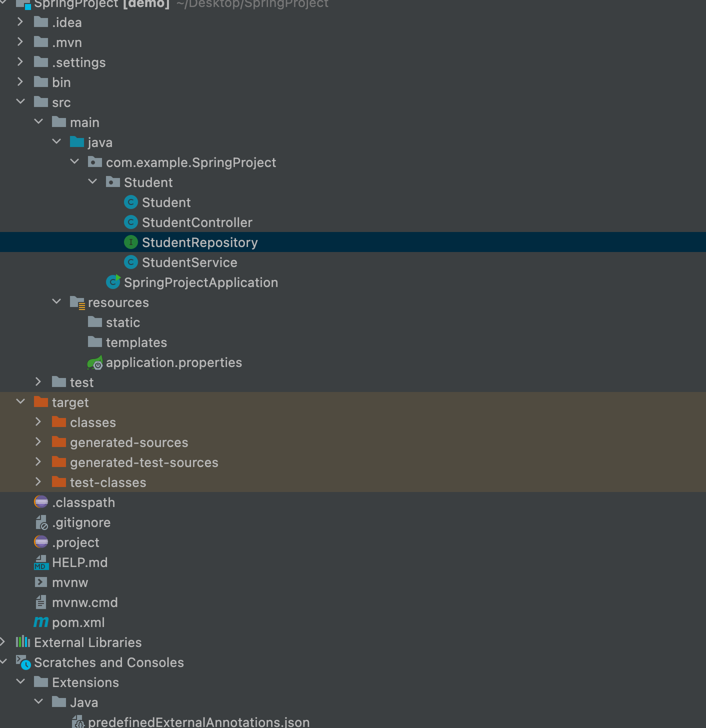Open predefinedExternalAnnotations.json

point(198,721)
